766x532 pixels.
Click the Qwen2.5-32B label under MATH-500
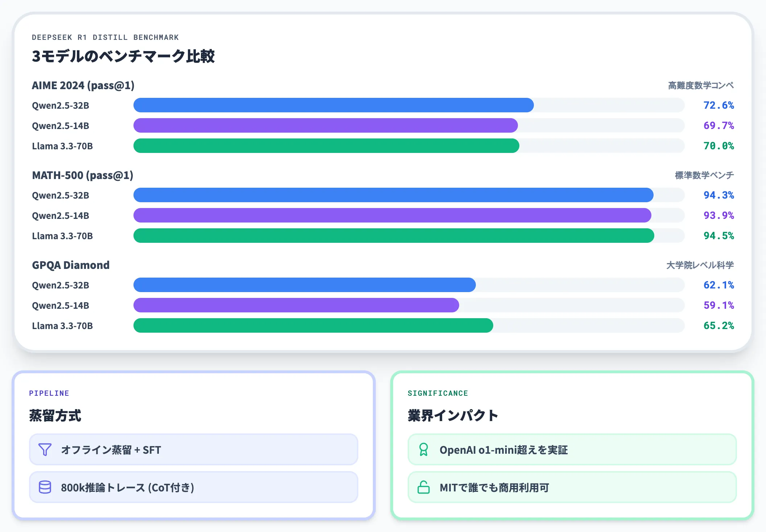click(x=61, y=195)
